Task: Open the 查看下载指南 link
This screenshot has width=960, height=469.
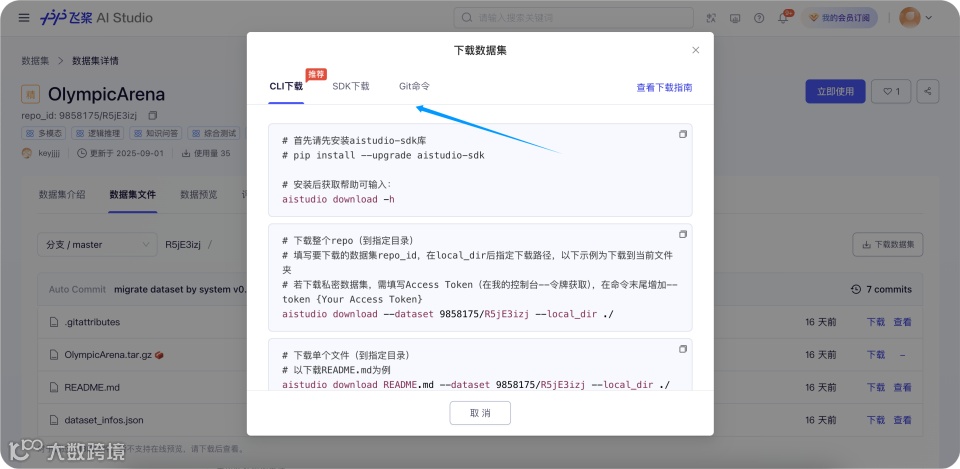Action: click(664, 88)
